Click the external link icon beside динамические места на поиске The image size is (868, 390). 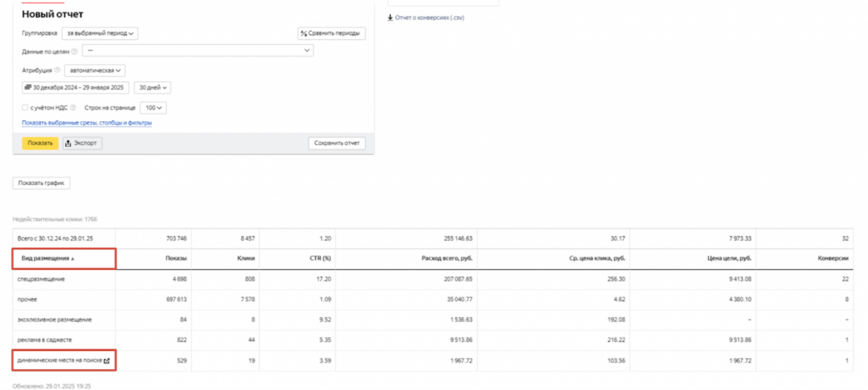[x=107, y=361]
